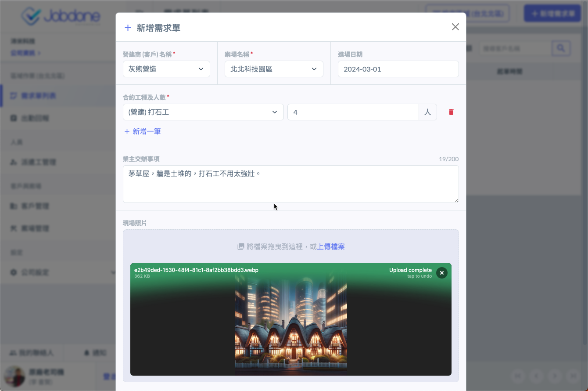Go to 需求單列表 in the sidebar
588x391 pixels.
(x=39, y=96)
